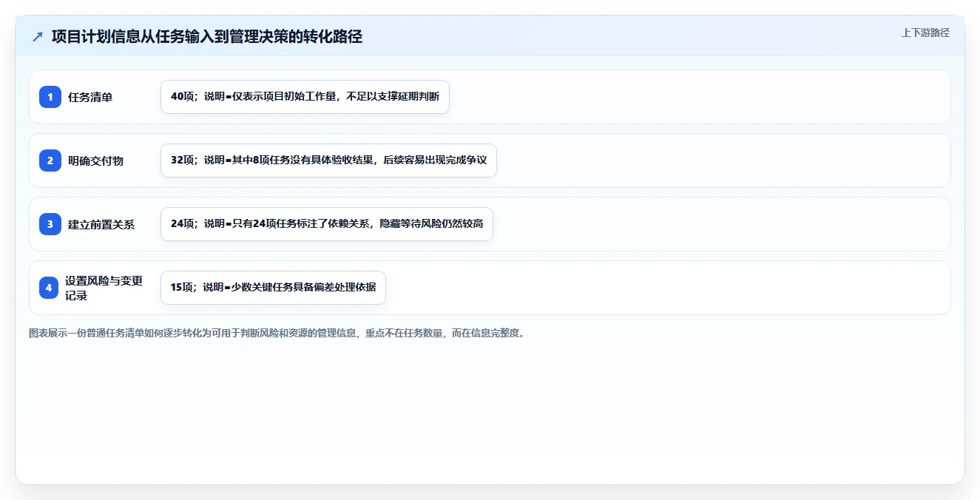Click the 40项 description box
This screenshot has width=980, height=500.
(305, 97)
